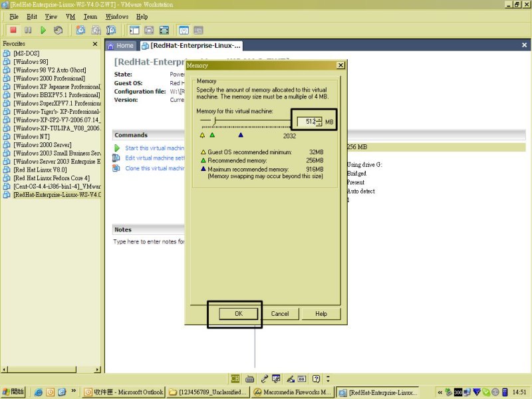Viewport: 532px width, 399px height.
Task: Click Favorites scrollbar right arrow
Action: pyautogui.click(x=98, y=369)
